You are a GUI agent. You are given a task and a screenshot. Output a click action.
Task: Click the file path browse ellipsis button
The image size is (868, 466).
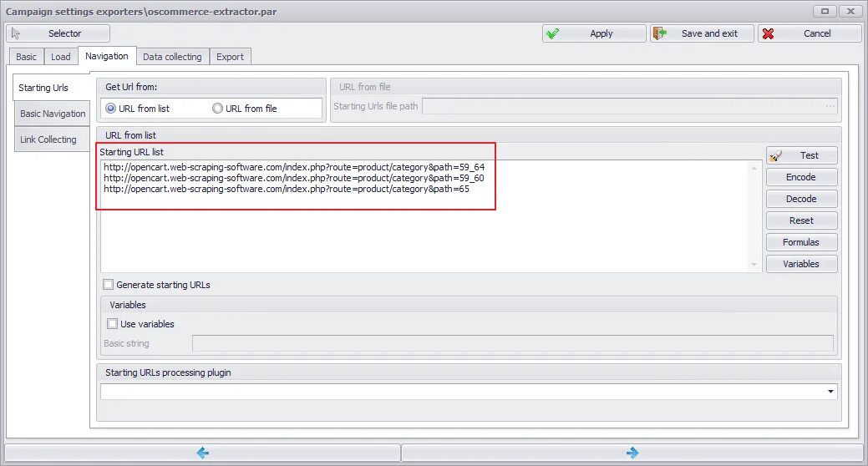[x=830, y=106]
